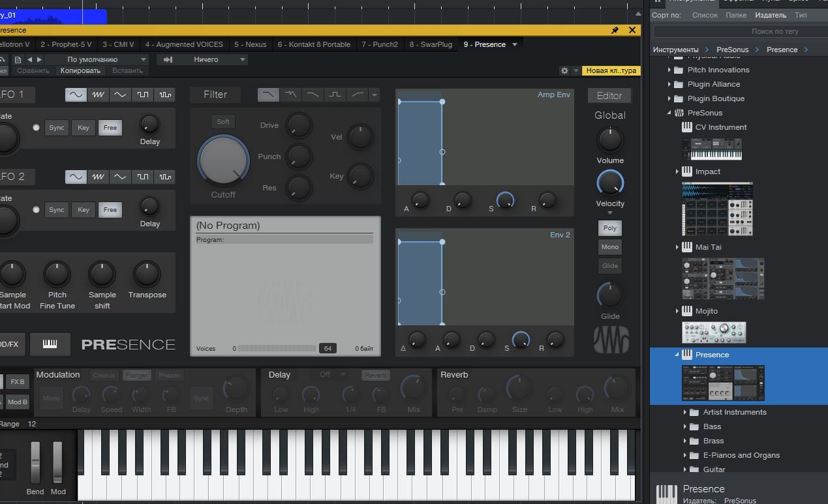The image size is (828, 504).
Task: Select LFO 2 sample-and-hold waveform
Action: point(164,177)
